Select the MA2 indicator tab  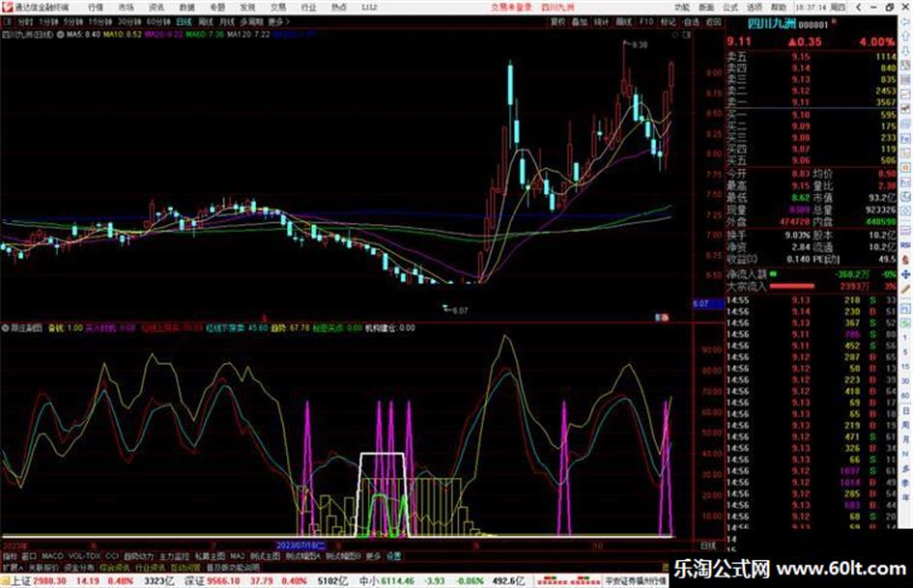(x=237, y=556)
